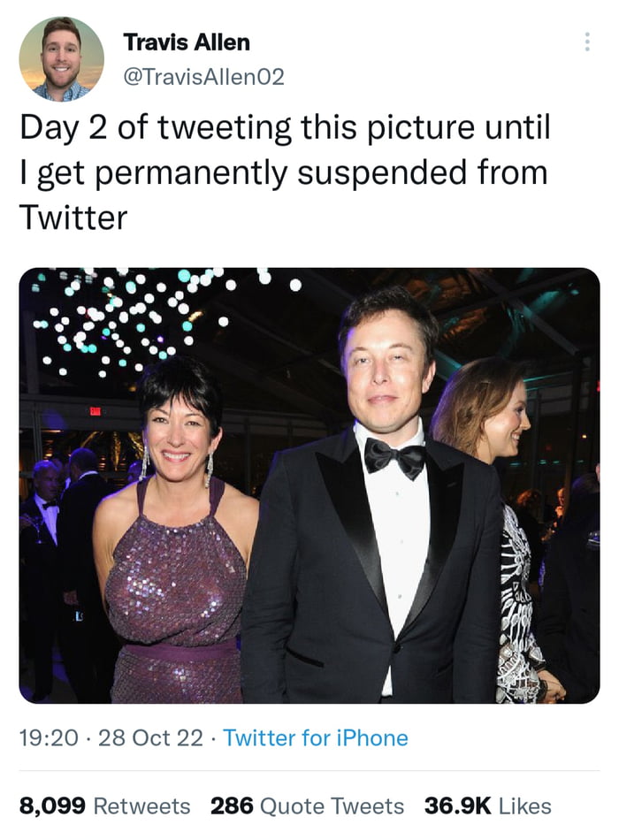Click the black bow tie in the photo
The image size is (619, 840).
tap(394, 457)
